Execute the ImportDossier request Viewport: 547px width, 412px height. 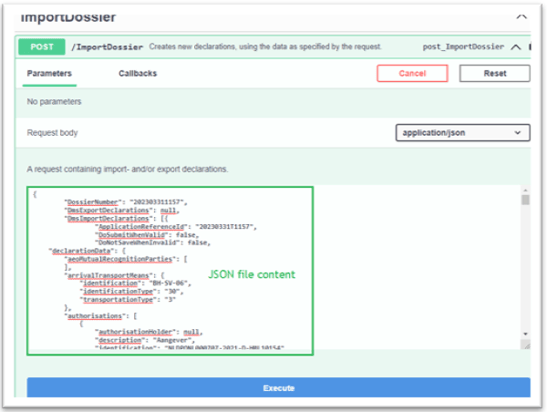pyautogui.click(x=279, y=388)
